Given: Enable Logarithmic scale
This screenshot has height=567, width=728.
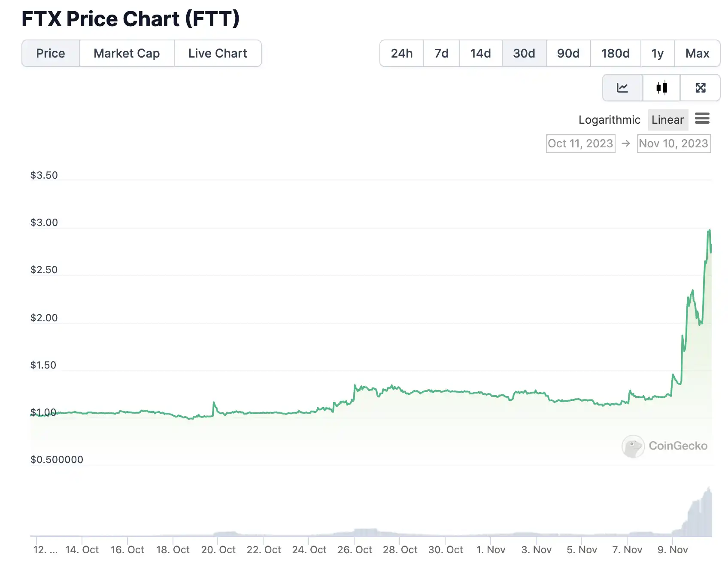Looking at the screenshot, I should tap(609, 120).
